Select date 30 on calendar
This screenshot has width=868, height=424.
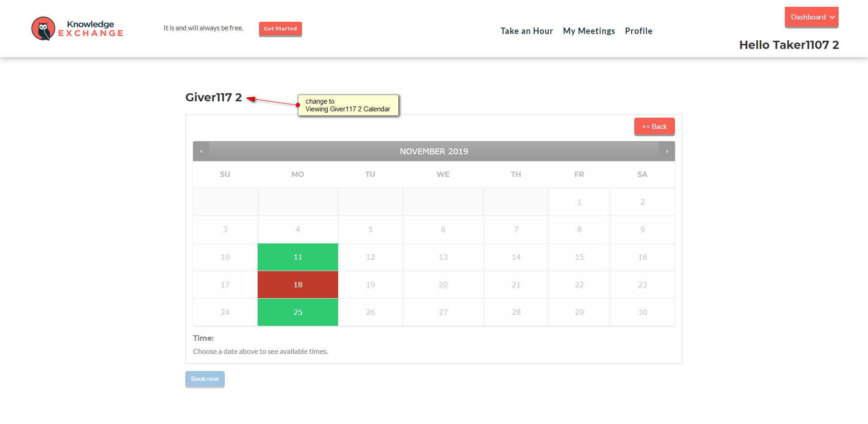642,312
